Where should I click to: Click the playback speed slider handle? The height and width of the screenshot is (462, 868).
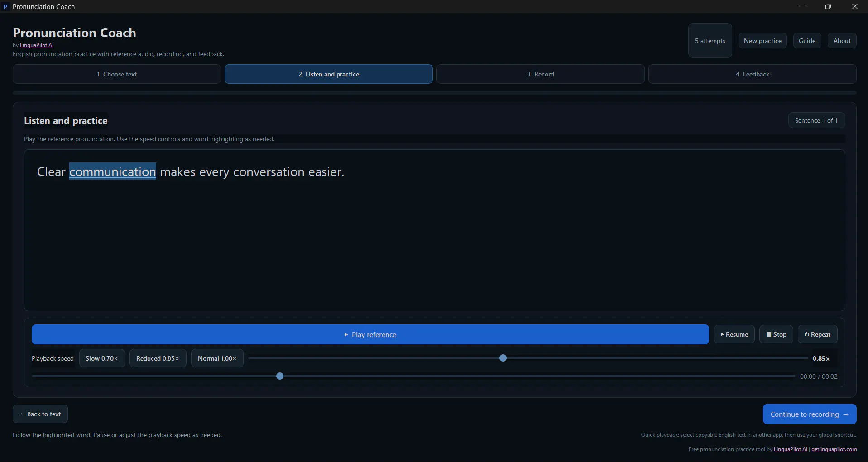pyautogui.click(x=503, y=358)
